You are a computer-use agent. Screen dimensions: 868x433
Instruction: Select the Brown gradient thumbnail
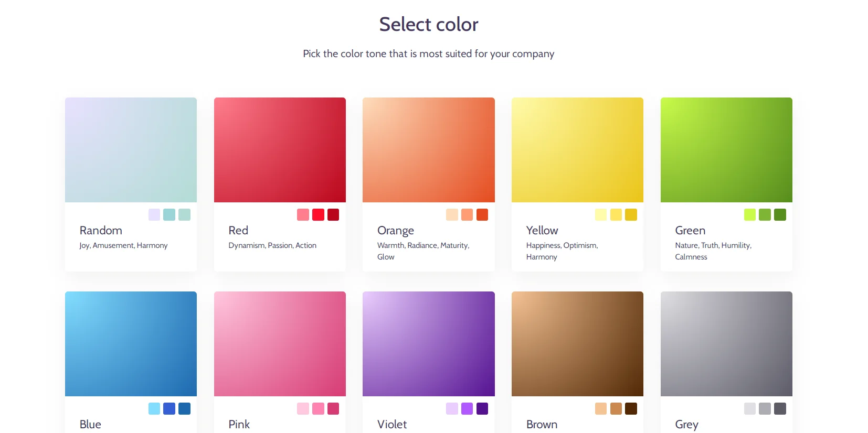577,344
